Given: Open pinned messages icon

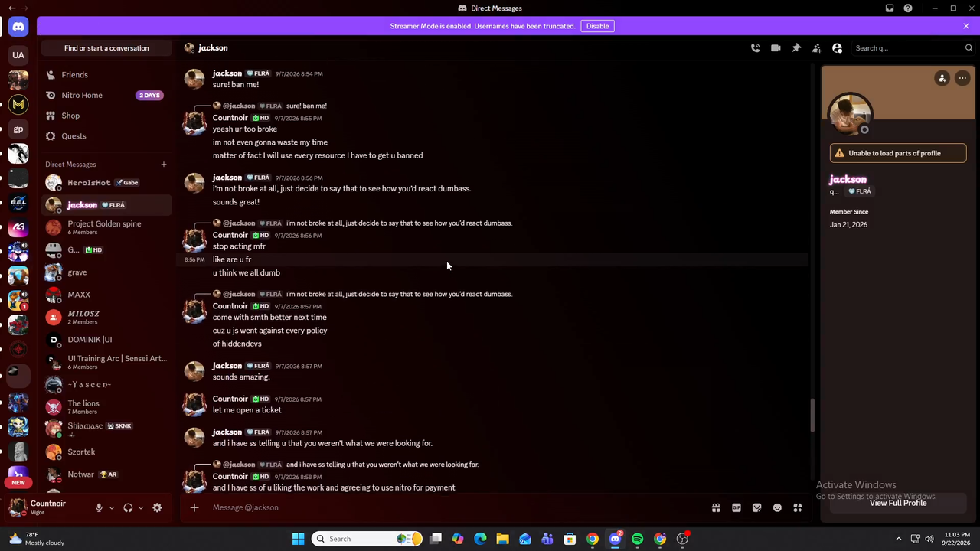Looking at the screenshot, I should click(796, 48).
